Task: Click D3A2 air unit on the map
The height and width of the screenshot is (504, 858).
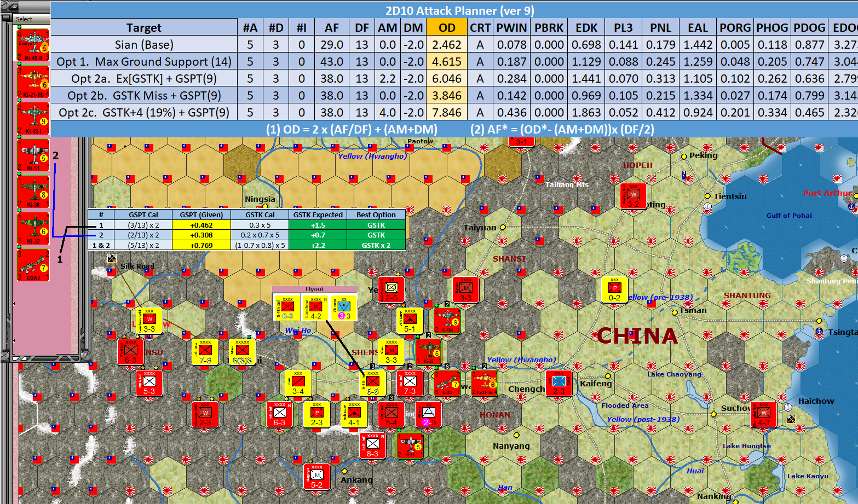Action: pos(447,383)
